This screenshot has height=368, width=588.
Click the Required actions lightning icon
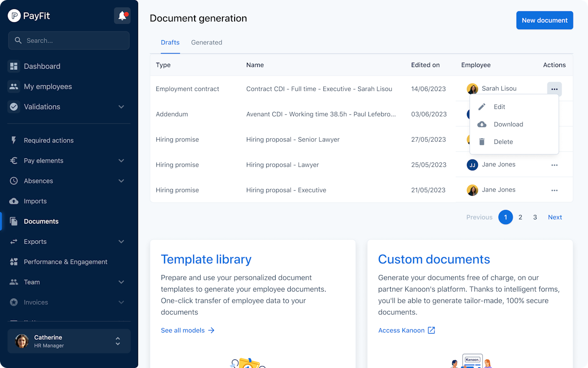14,140
